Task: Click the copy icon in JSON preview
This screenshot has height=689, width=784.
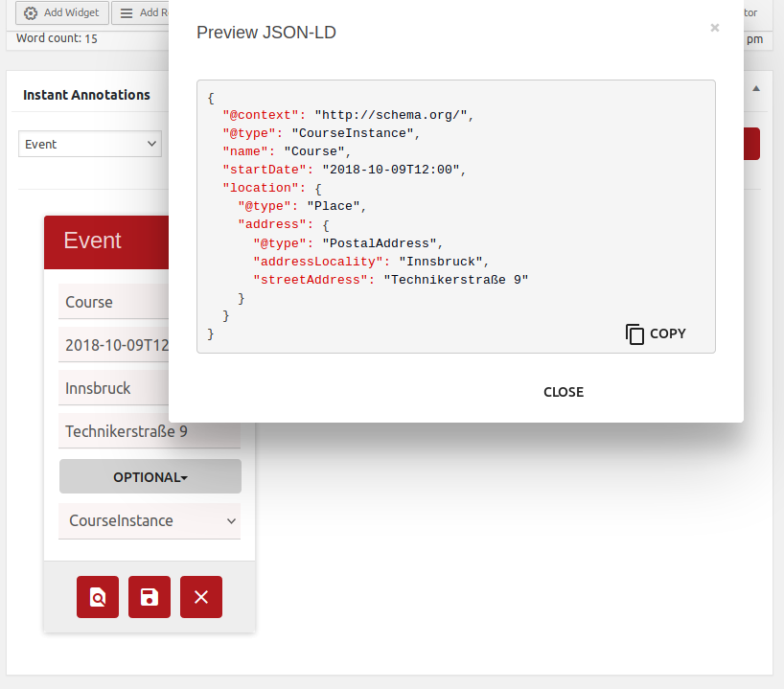Action: tap(634, 333)
